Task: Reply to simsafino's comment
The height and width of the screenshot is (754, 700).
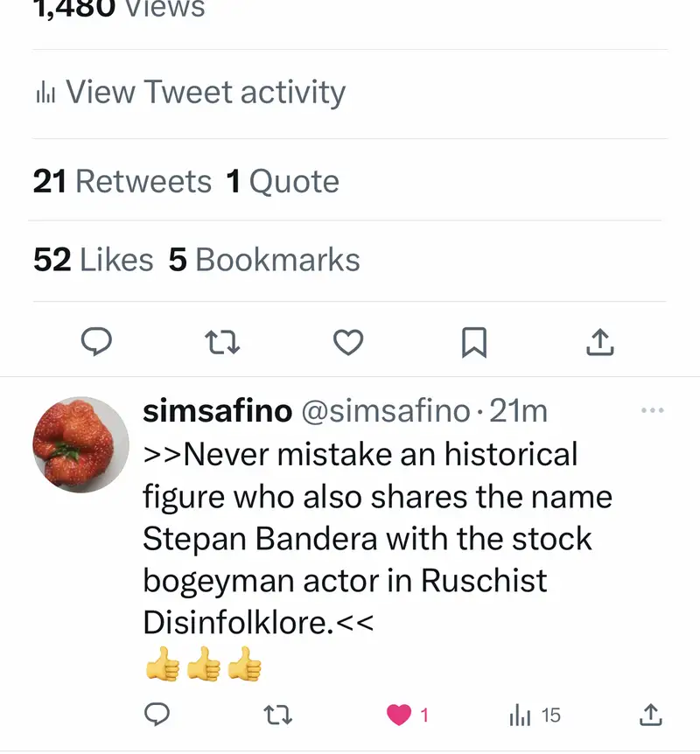Action: 156,716
